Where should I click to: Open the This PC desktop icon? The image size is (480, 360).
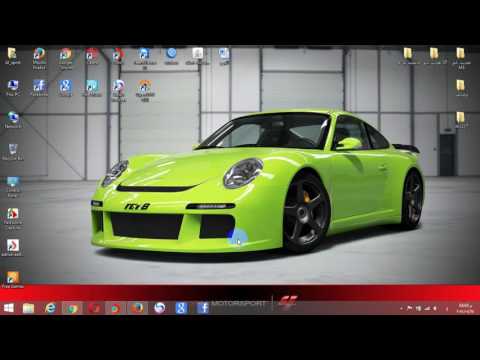[x=13, y=88]
